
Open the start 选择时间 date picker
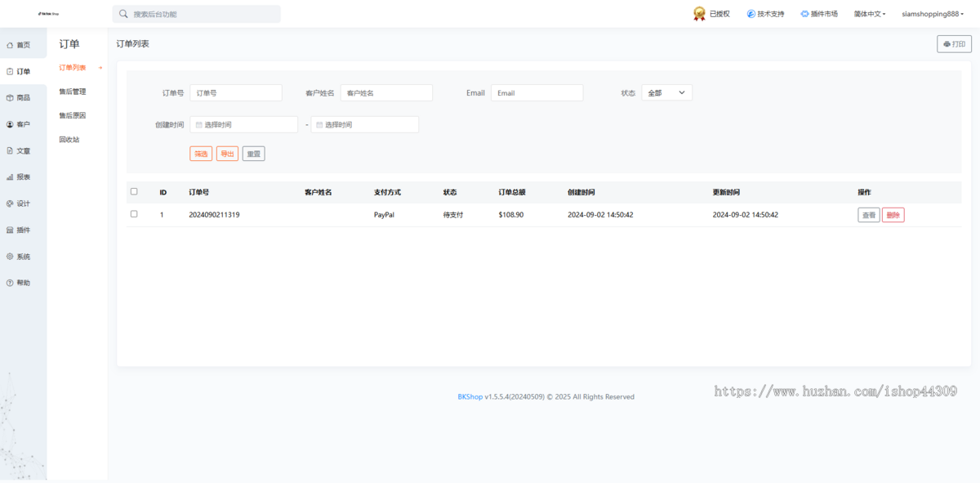(243, 124)
